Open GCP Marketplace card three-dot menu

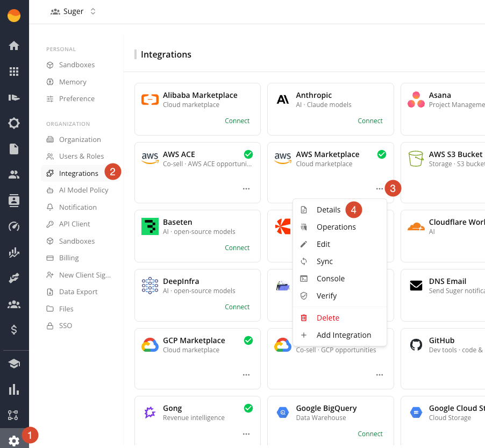point(246,375)
